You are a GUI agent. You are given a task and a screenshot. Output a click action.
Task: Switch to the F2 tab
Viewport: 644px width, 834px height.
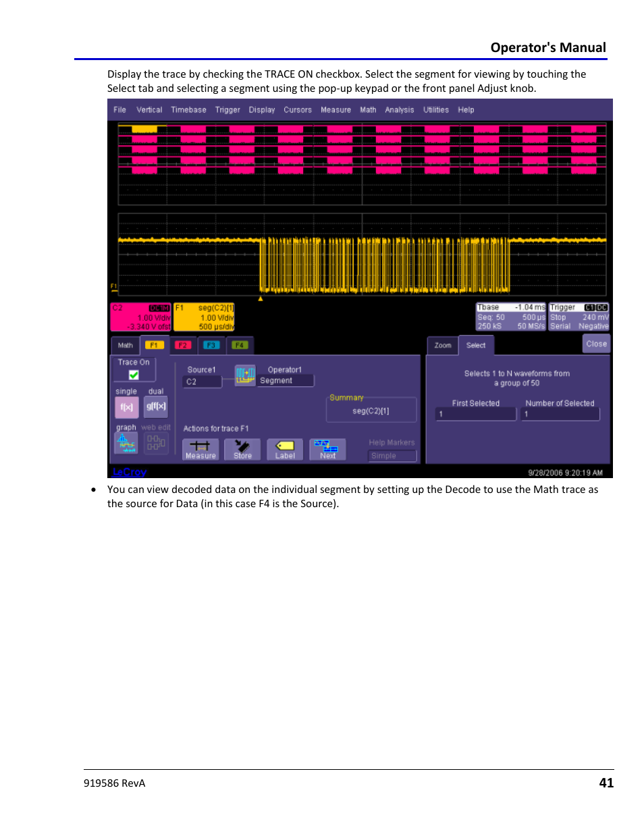point(183,345)
